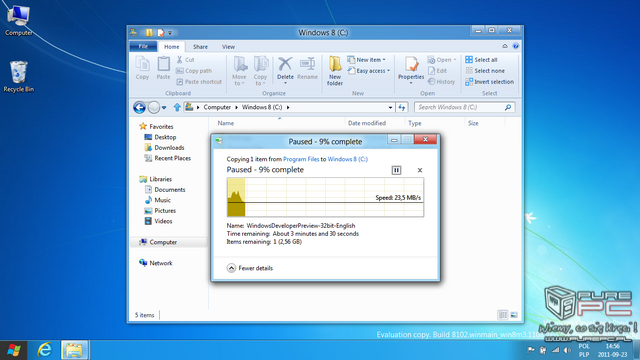Switch to large icons view in status bar
The width and height of the screenshot is (640, 360).
pyautogui.click(x=514, y=315)
